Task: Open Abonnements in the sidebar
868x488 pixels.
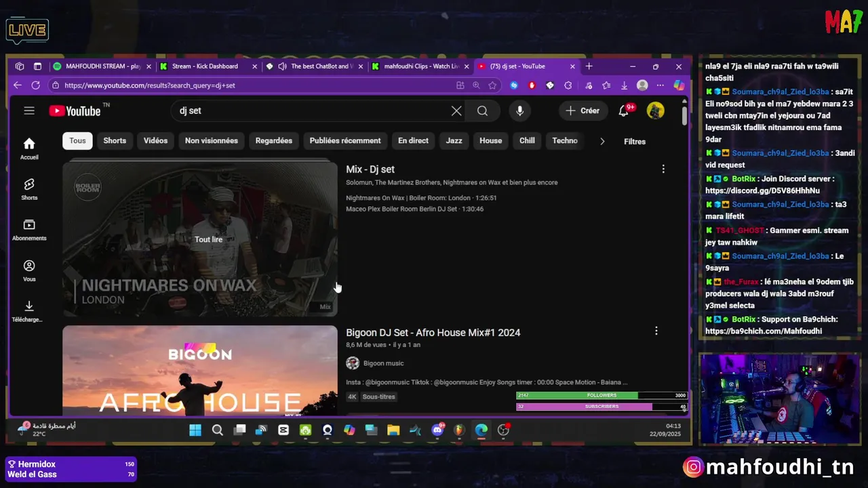Action: pos(29,230)
